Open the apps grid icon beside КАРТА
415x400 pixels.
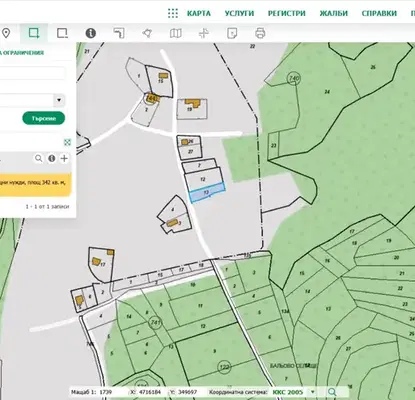[x=173, y=13]
